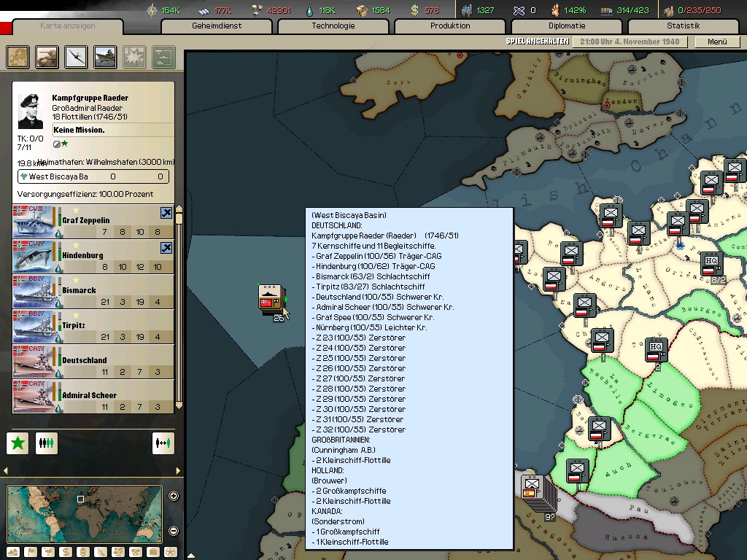Zoom out the minimap with the minus button
747x560 pixels.
click(x=174, y=531)
